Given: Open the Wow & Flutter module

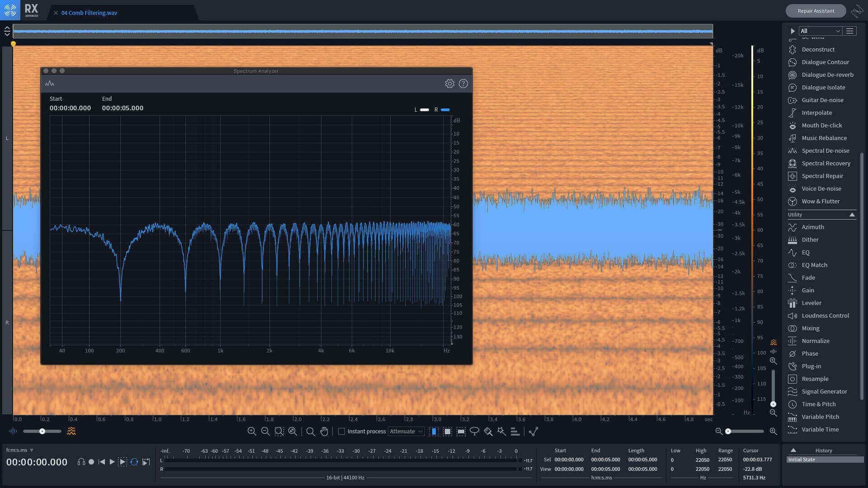Looking at the screenshot, I should [821, 201].
